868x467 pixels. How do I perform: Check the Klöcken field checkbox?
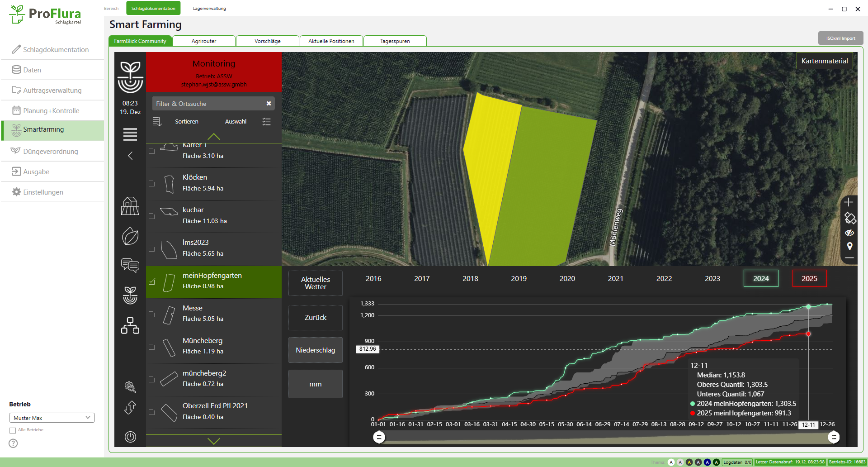[x=152, y=184]
